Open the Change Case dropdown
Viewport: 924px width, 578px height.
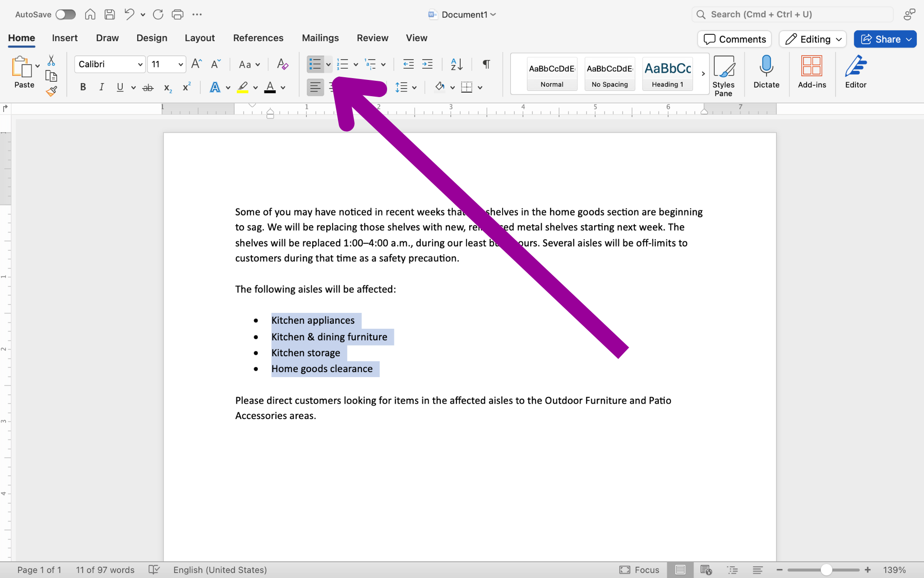pos(249,65)
